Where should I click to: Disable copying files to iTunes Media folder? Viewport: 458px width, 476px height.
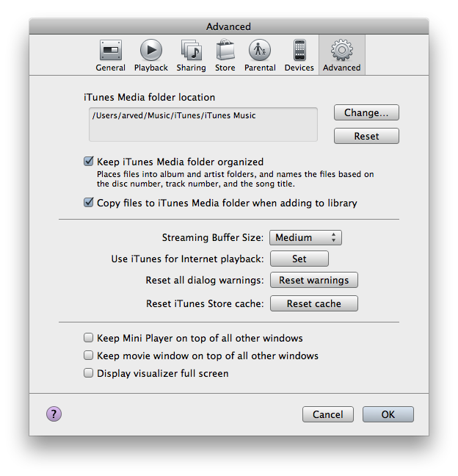[88, 202]
